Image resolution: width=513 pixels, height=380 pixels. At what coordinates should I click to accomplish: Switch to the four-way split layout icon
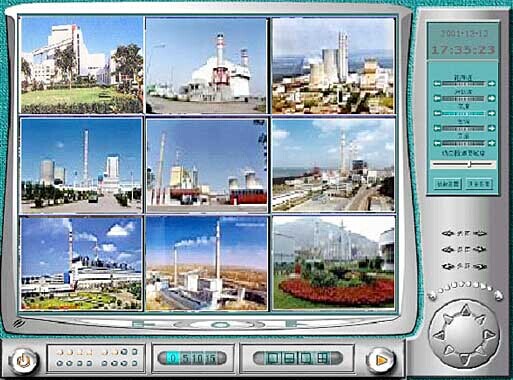coord(322,359)
